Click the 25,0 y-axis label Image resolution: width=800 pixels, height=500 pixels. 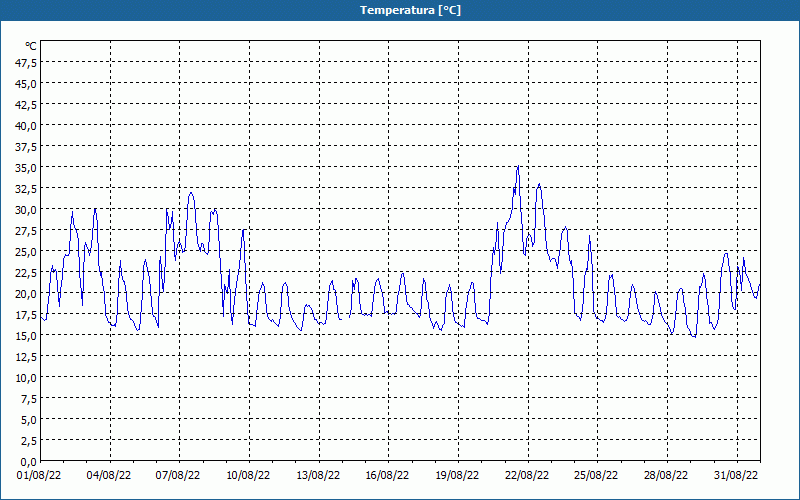tap(27, 252)
